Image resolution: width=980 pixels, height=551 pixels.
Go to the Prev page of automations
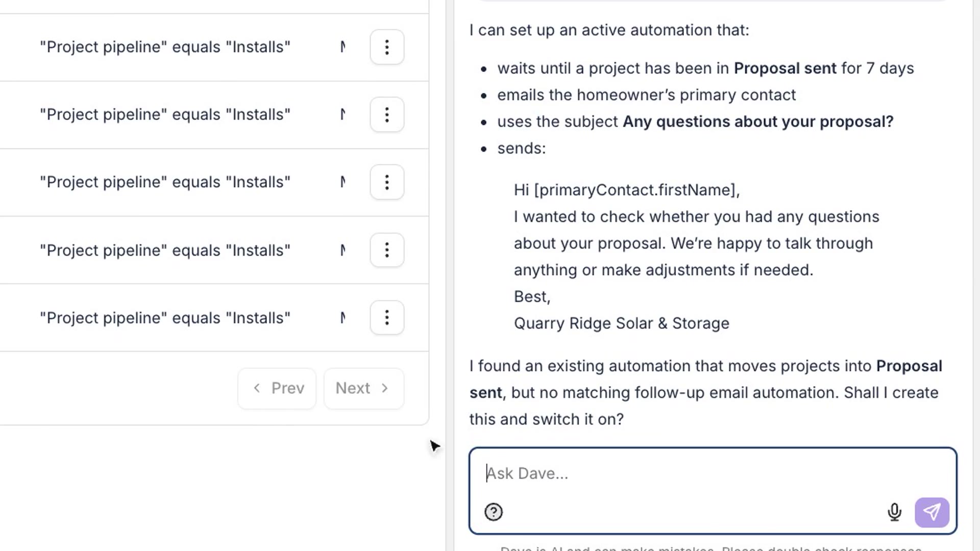pos(277,388)
